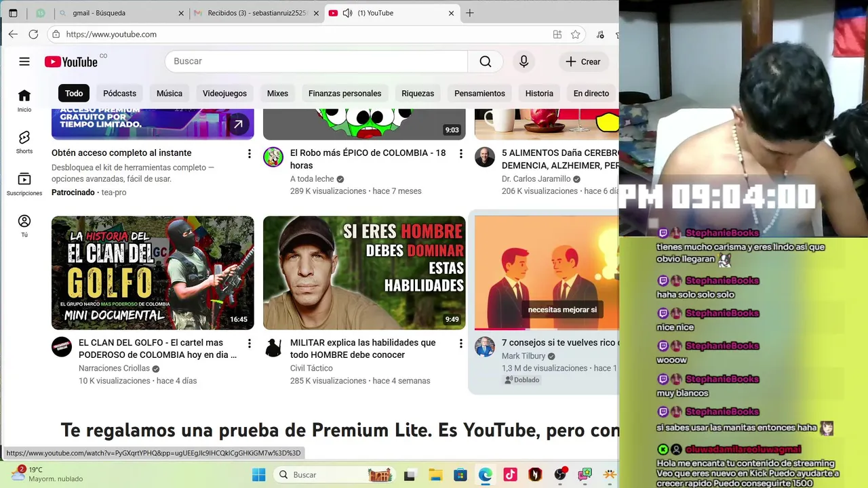This screenshot has width=868, height=488.
Task: Start voice search with the microphone
Action: [524, 62]
